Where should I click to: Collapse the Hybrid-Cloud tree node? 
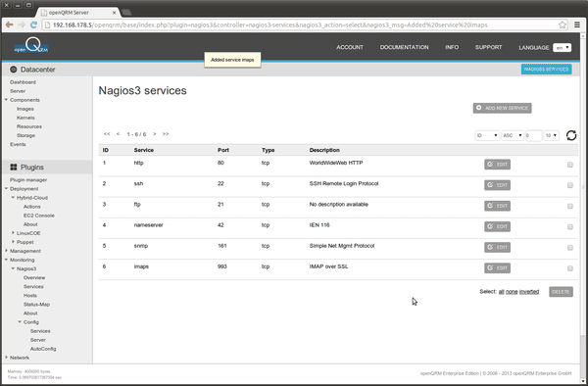[x=13, y=197]
